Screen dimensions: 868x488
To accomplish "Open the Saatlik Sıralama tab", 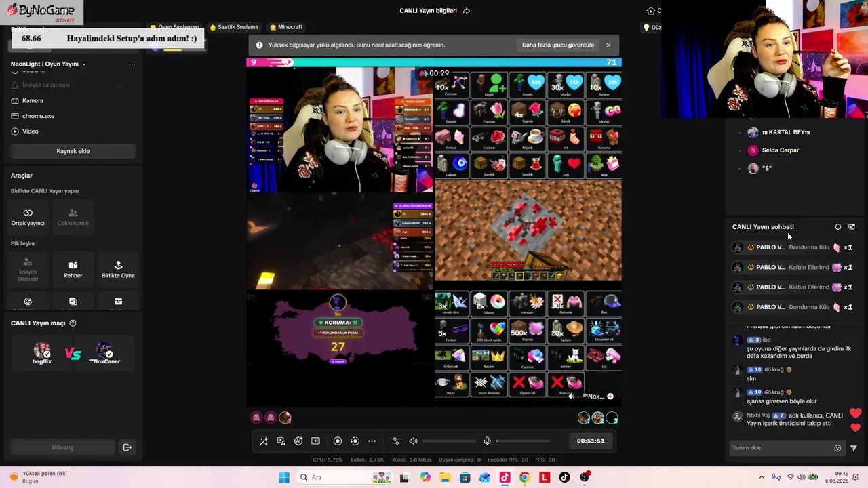I will (x=234, y=27).
